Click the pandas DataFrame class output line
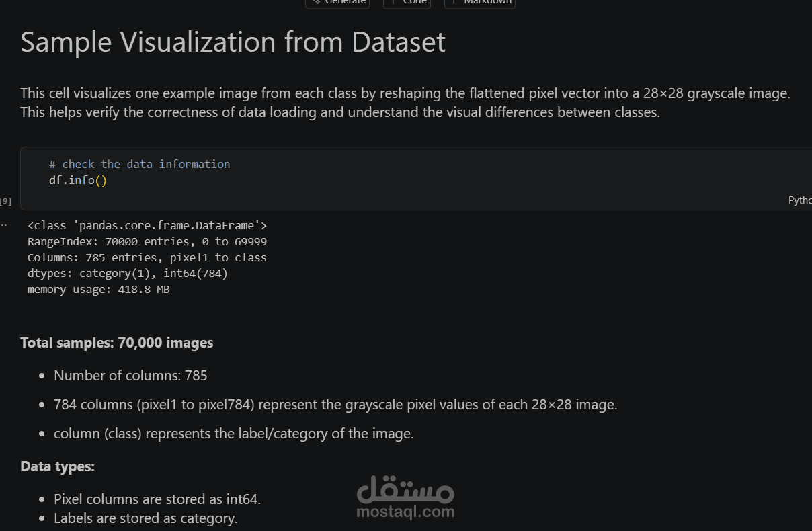The height and width of the screenshot is (531, 812). [x=147, y=225]
